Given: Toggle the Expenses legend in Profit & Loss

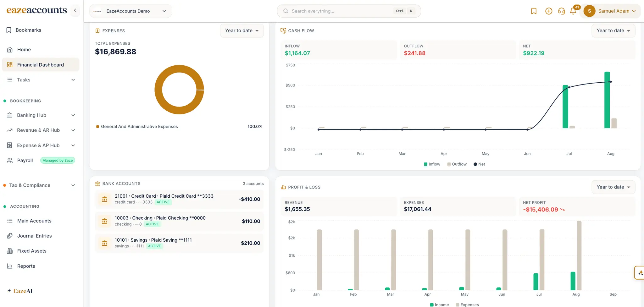Looking at the screenshot, I should (467, 304).
